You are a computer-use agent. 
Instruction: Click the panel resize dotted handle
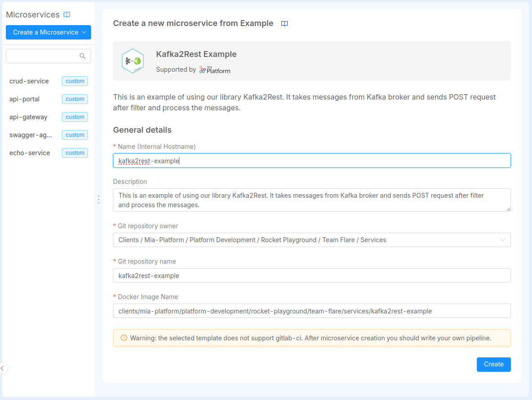click(98, 200)
